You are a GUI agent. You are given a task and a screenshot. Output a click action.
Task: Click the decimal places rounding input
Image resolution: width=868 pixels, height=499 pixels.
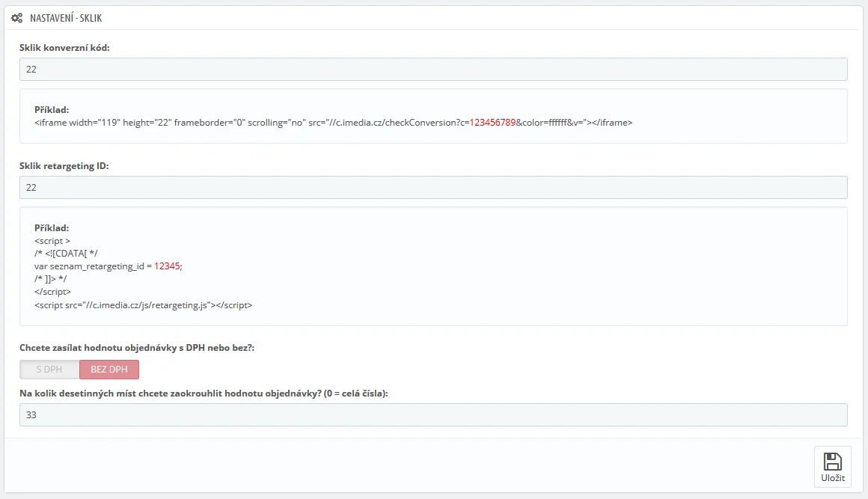[433, 414]
